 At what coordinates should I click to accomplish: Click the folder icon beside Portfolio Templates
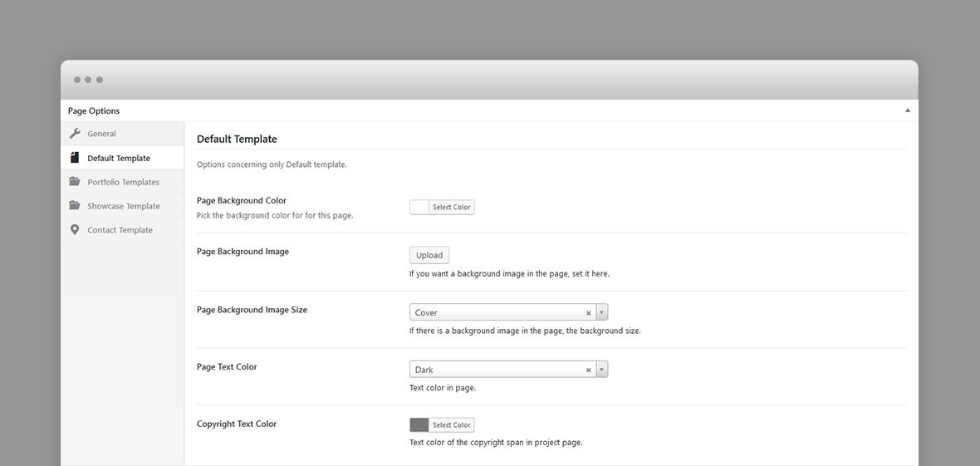click(75, 181)
